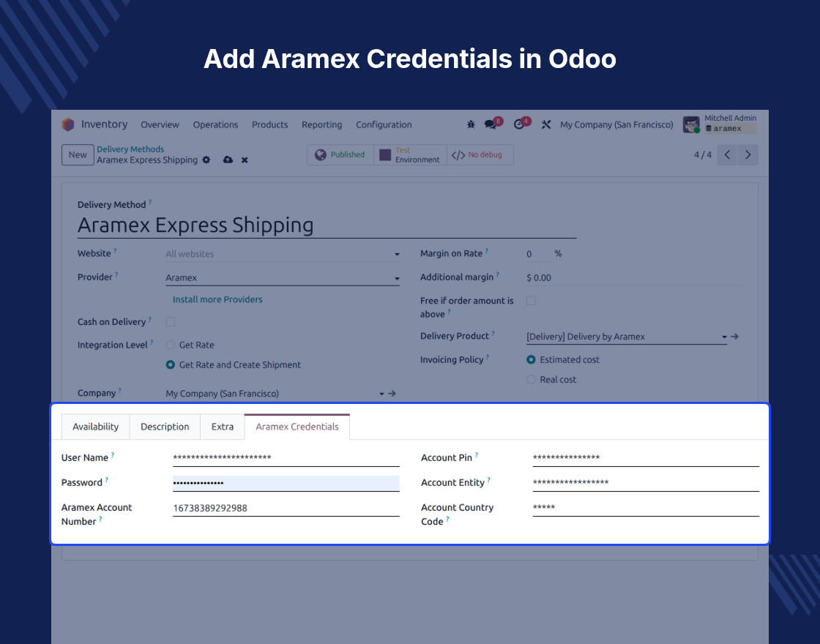The height and width of the screenshot is (644, 820).
Task: Click the Aramex Account Number field
Action: click(286, 508)
